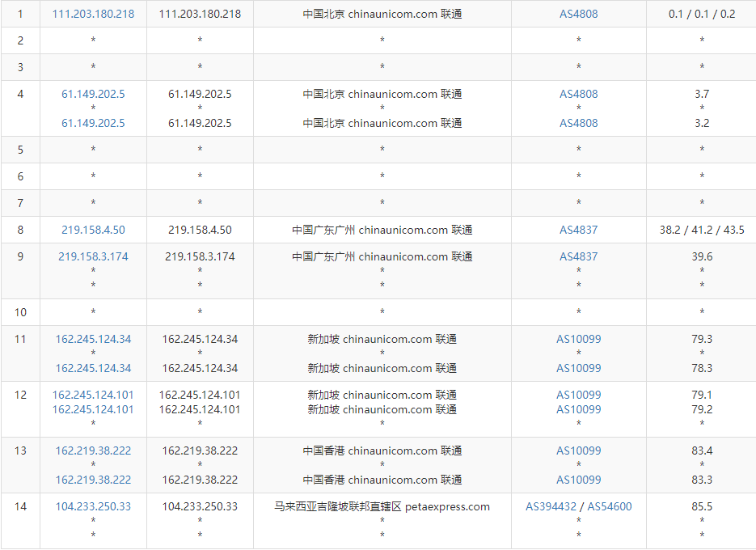Click the AS4837 link in hop 9

tap(578, 256)
